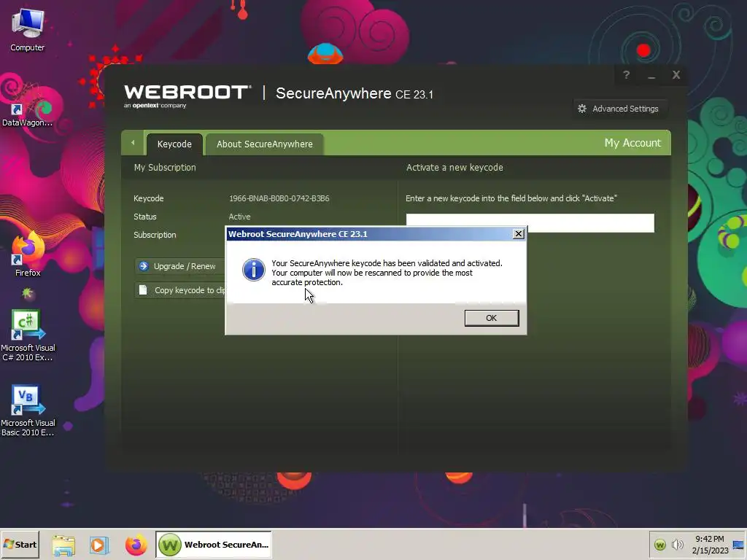Click the back arrow left of Keycode tab

pyautogui.click(x=133, y=143)
